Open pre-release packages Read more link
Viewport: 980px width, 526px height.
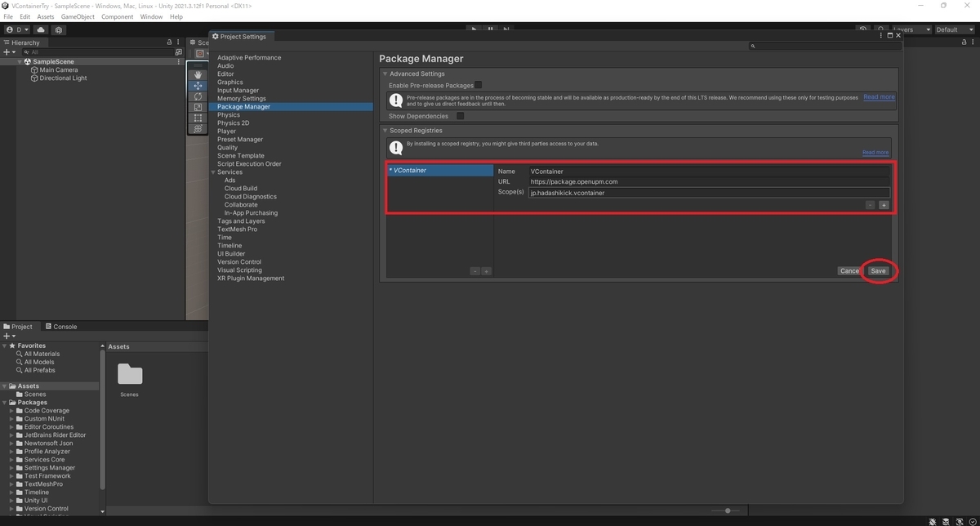(879, 97)
